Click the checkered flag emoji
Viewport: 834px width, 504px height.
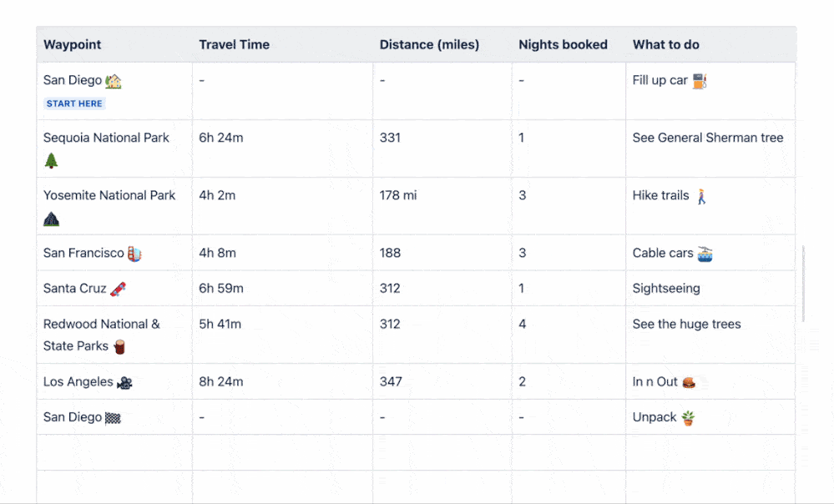click(114, 418)
